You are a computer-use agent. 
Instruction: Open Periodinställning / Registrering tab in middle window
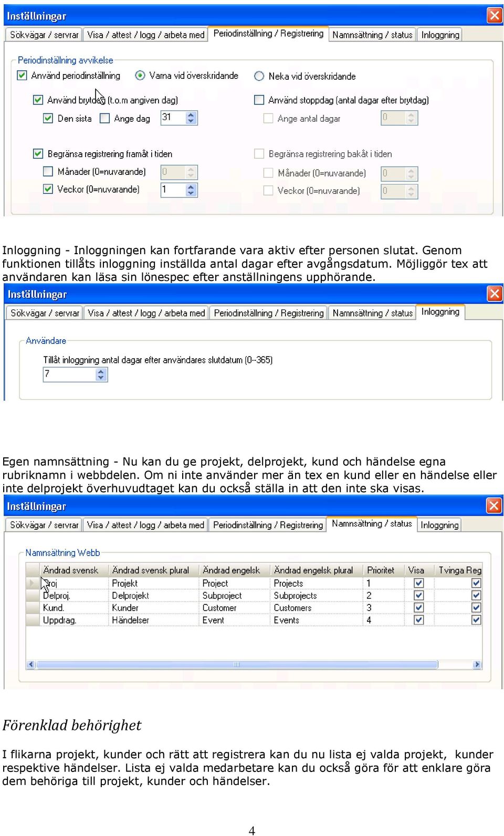tap(269, 313)
